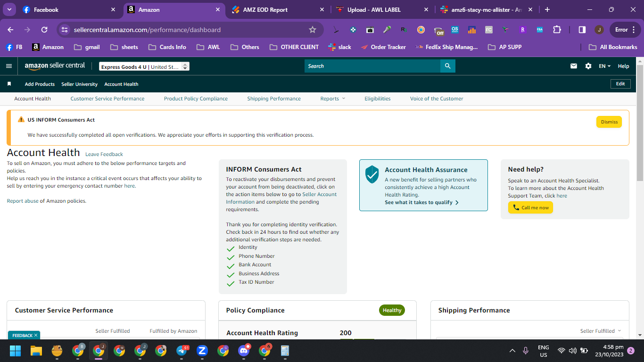
Task: Open the Seller University link
Action: click(79, 84)
